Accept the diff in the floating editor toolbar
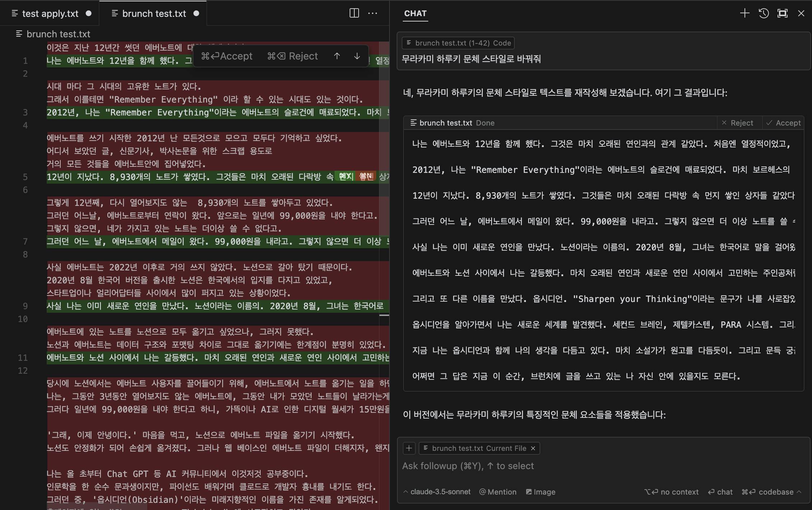This screenshot has width=812, height=510. (x=227, y=56)
